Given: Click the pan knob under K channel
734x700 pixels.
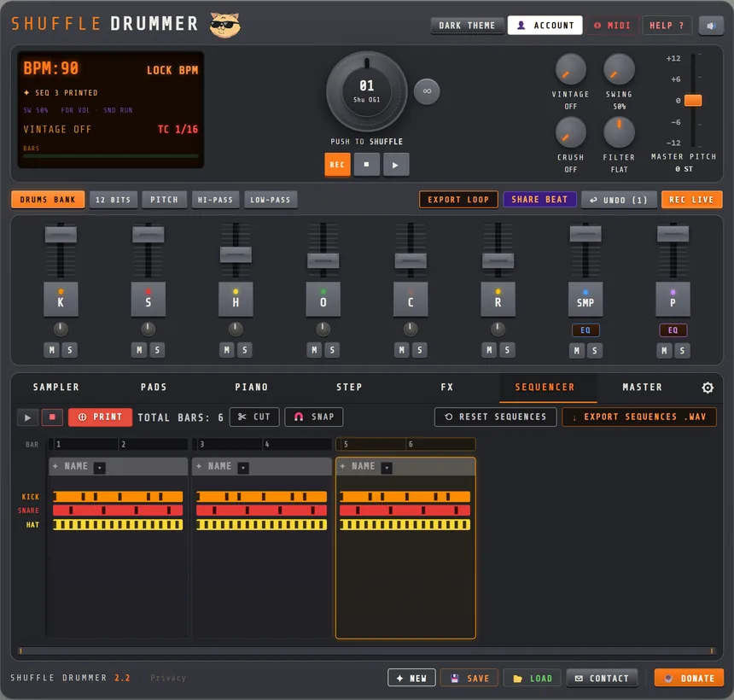Looking at the screenshot, I should [x=61, y=330].
